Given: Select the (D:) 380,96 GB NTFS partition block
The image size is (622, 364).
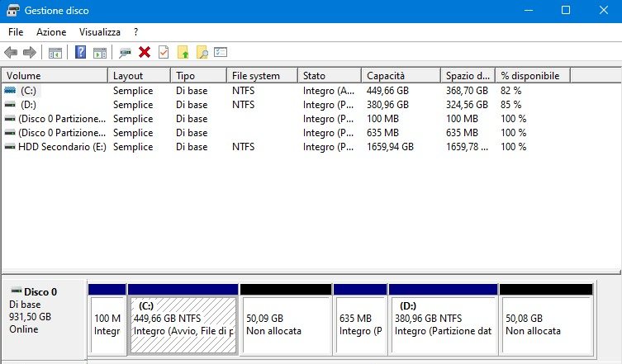Looking at the screenshot, I should [x=443, y=319].
